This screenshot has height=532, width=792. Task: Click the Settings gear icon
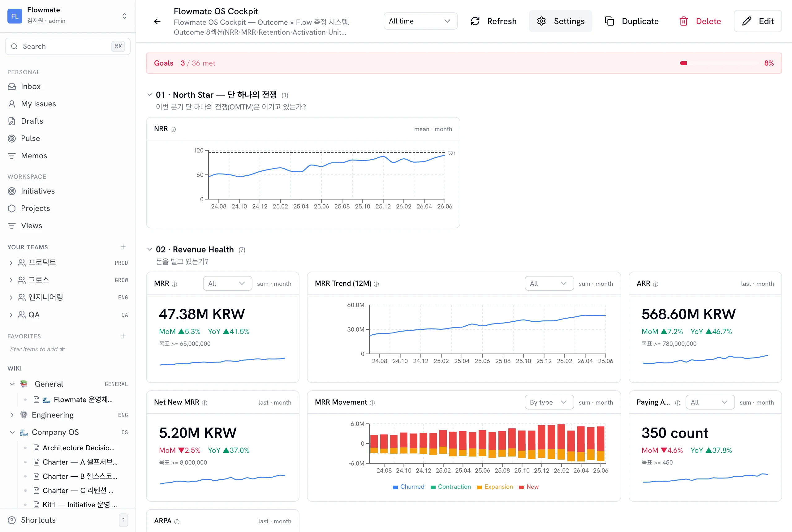tap(541, 21)
